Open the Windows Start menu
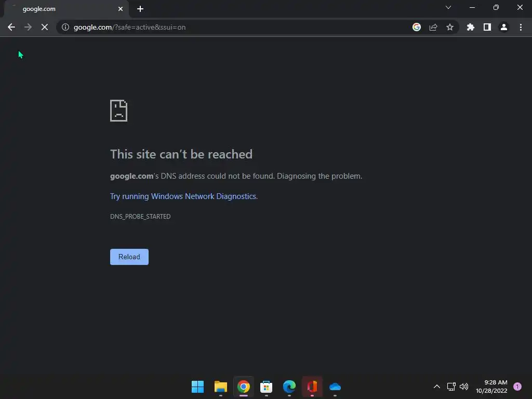The image size is (532, 399). (198, 387)
